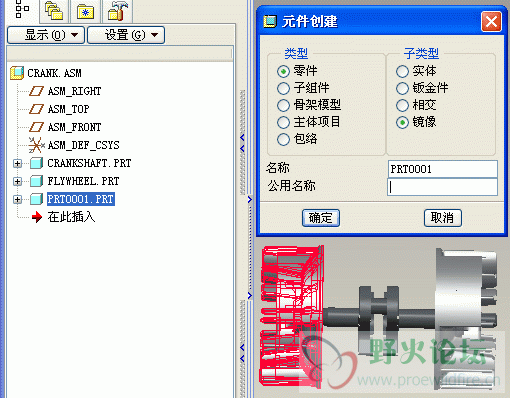
Task: Select 主体项目 type radio button
Action: pos(283,122)
